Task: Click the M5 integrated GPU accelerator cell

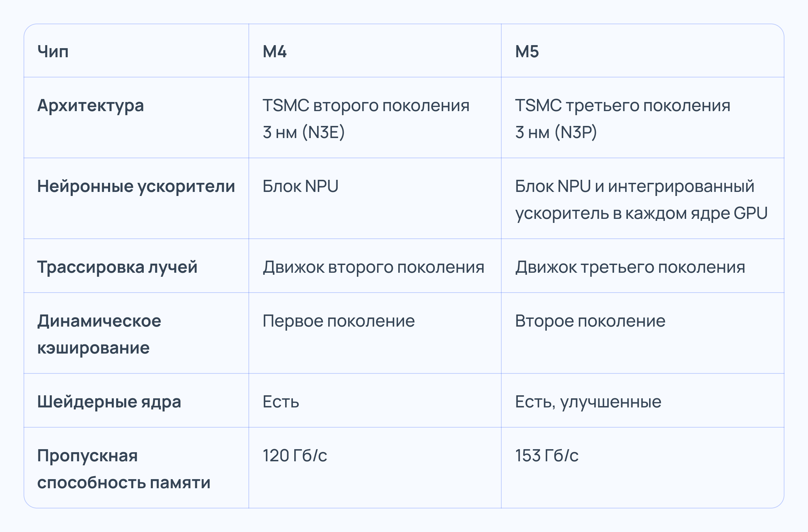Action: [x=641, y=199]
